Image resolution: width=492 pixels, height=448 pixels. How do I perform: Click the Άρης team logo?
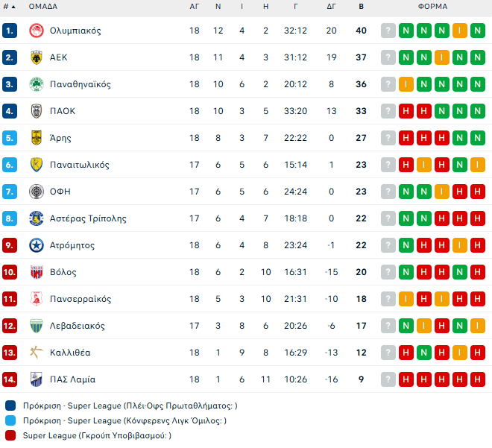(36, 138)
